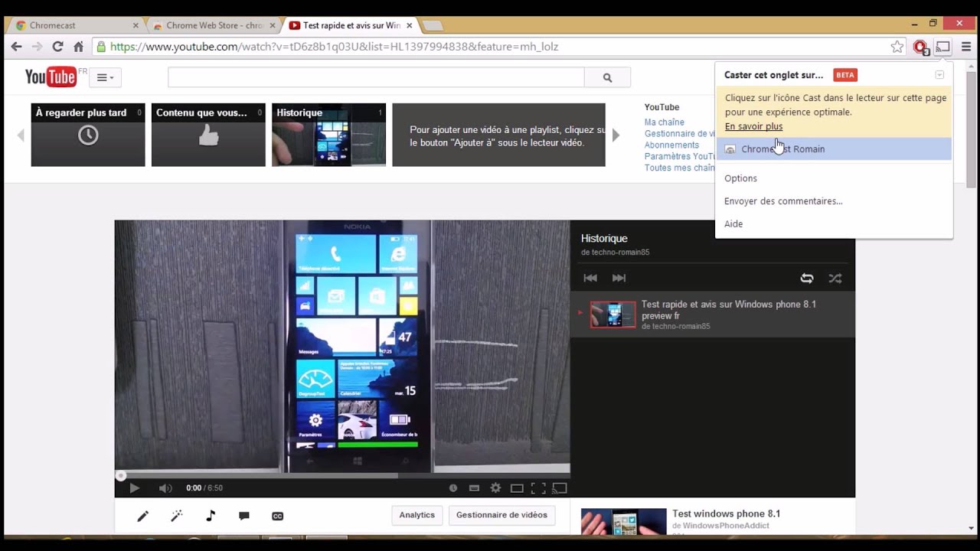The image size is (980, 551).
Task: Open the Audio music note icon
Action: [211, 516]
